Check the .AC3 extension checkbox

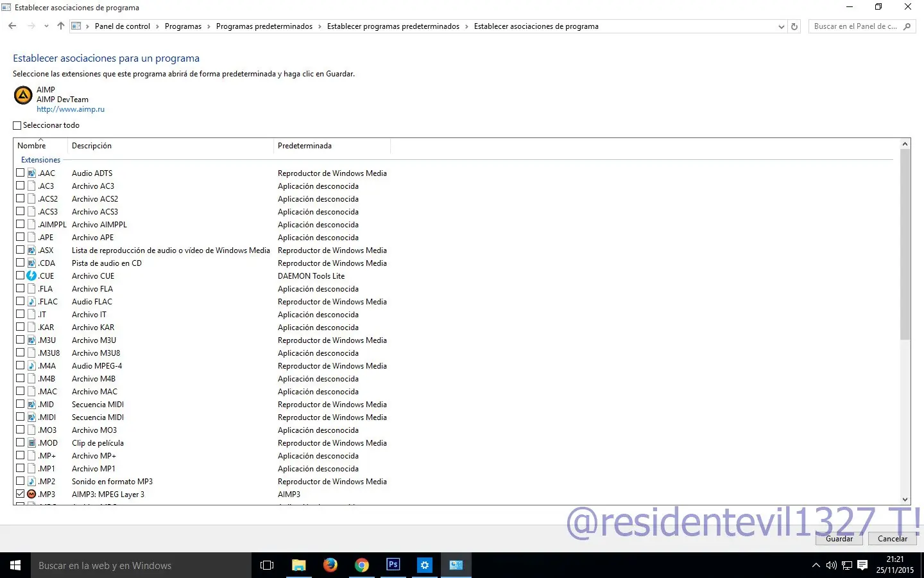click(20, 186)
